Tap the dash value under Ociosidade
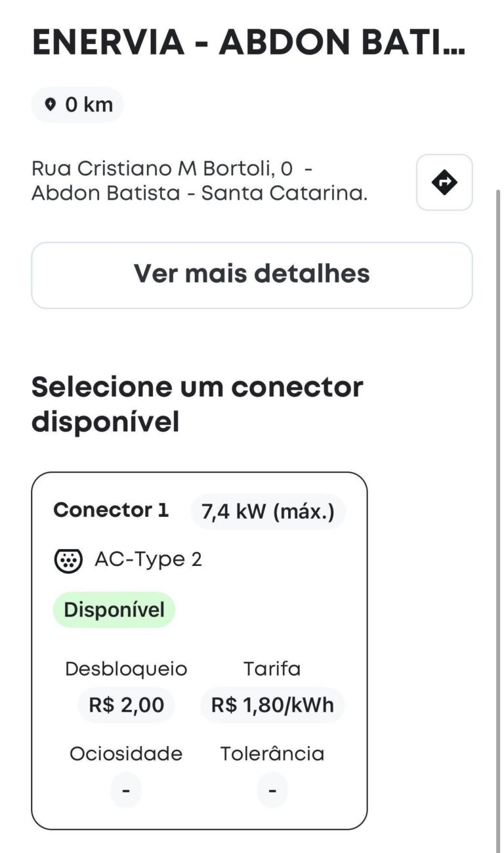 (x=127, y=791)
